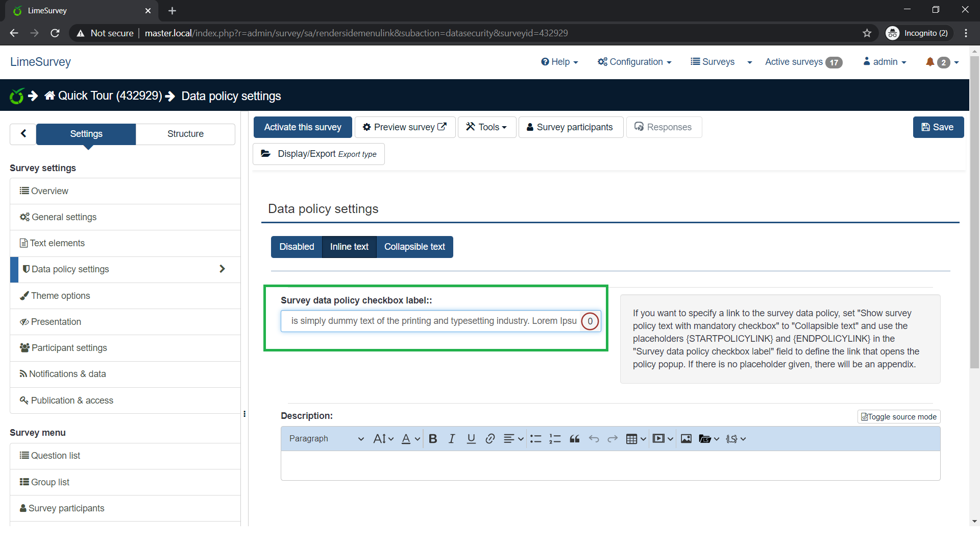Click the Not secure warning icon
980x541 pixels.
click(80, 33)
